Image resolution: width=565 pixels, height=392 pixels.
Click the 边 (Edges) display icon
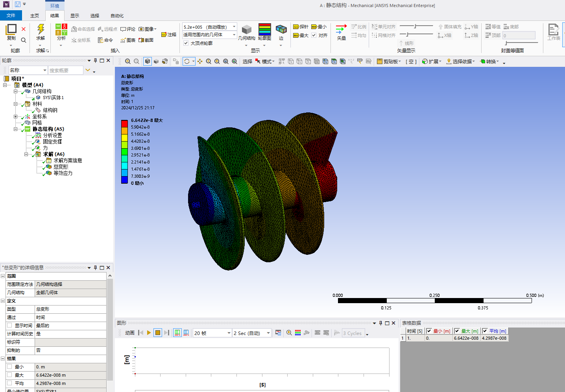[x=281, y=29]
